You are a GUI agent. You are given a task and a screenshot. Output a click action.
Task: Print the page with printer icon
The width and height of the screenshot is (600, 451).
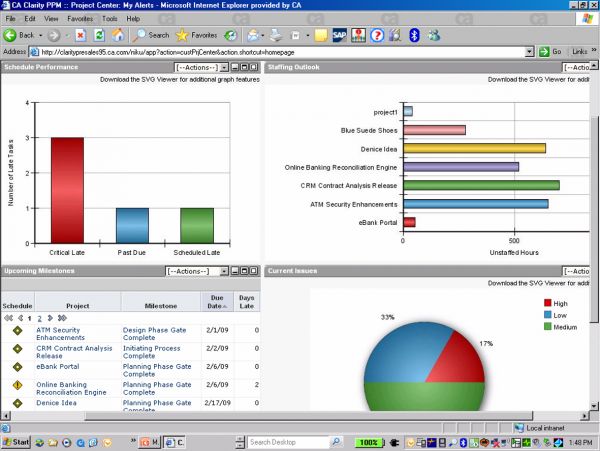point(276,36)
